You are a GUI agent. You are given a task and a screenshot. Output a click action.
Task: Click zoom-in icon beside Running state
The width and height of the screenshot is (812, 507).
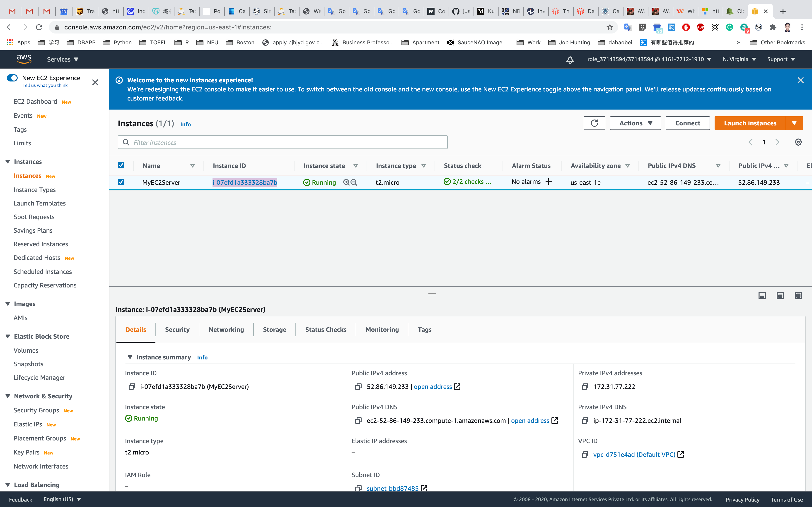click(346, 182)
